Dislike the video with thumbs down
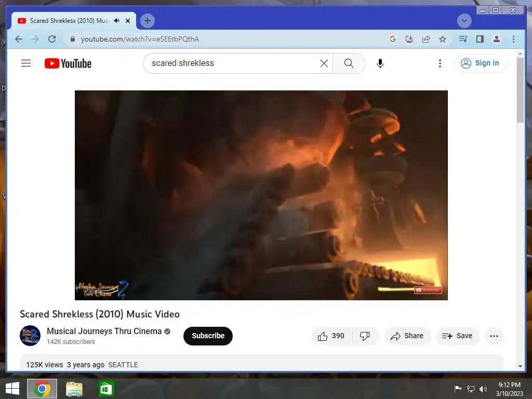 pos(365,336)
